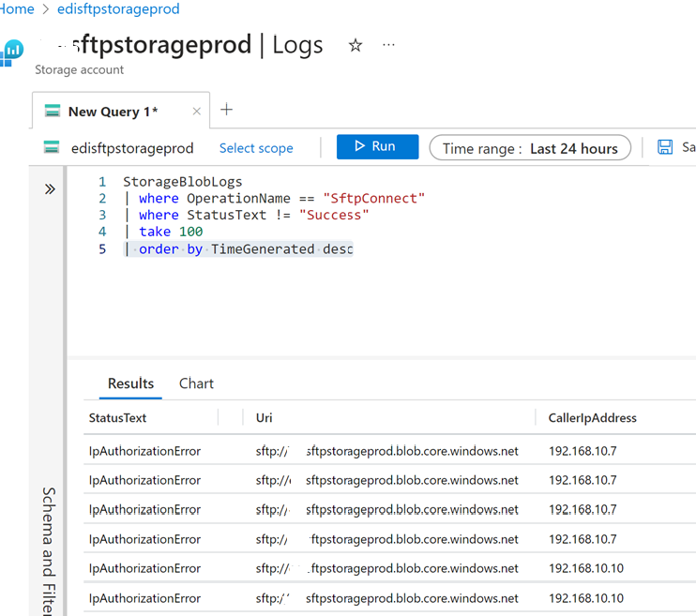696x616 pixels.
Task: Open edisftpstorageprod breadcrumb link
Action: click(118, 8)
